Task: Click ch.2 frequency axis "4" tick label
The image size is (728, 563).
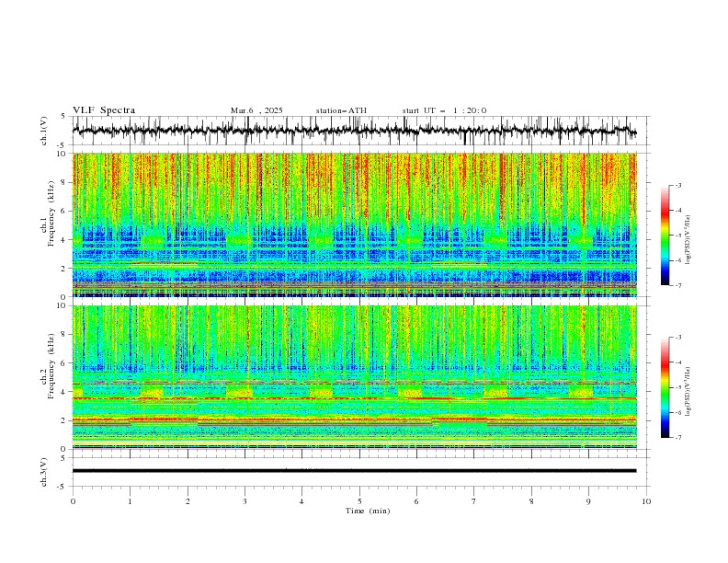Action: click(x=63, y=393)
